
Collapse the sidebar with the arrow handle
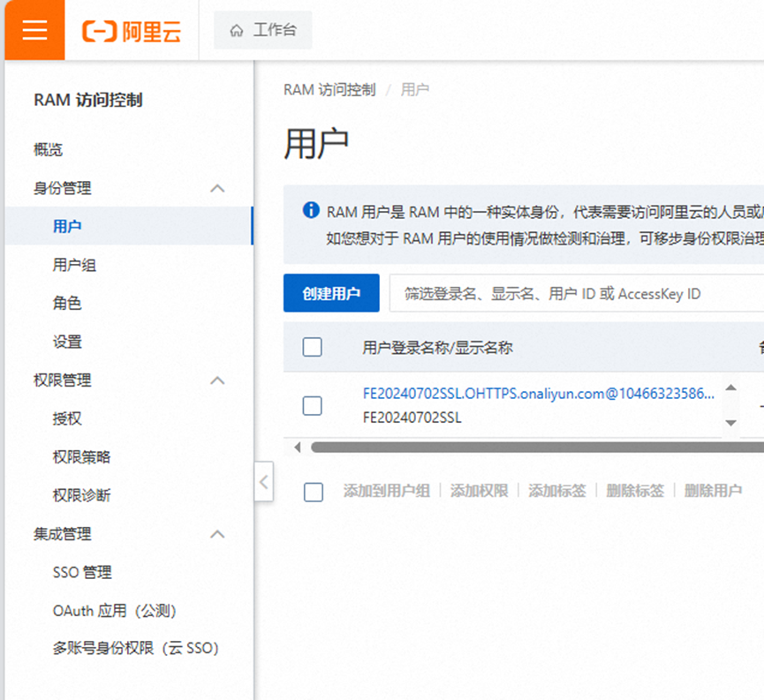pyautogui.click(x=263, y=482)
